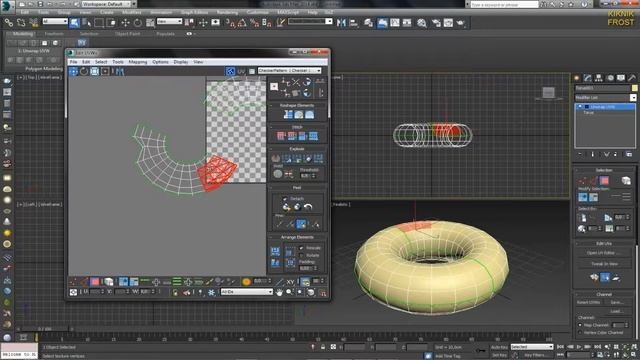This screenshot has height=360, width=640.
Task: Collapse the Edit UVs rollout
Action: click(604, 244)
